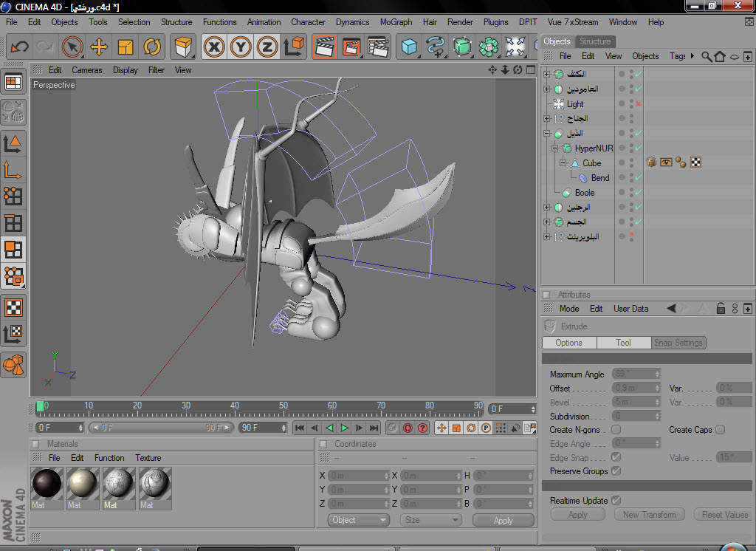The width and height of the screenshot is (756, 551).
Task: Open the MoGraph menu
Action: 396,22
